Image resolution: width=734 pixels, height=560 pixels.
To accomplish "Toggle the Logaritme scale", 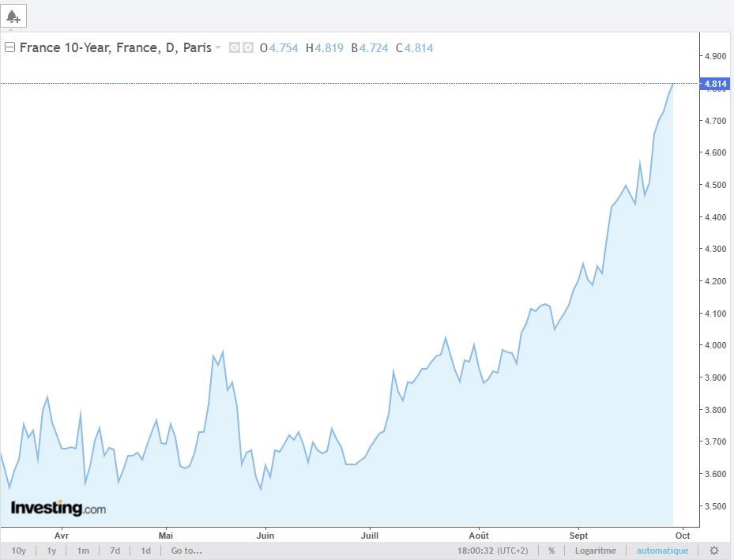I will click(x=596, y=551).
